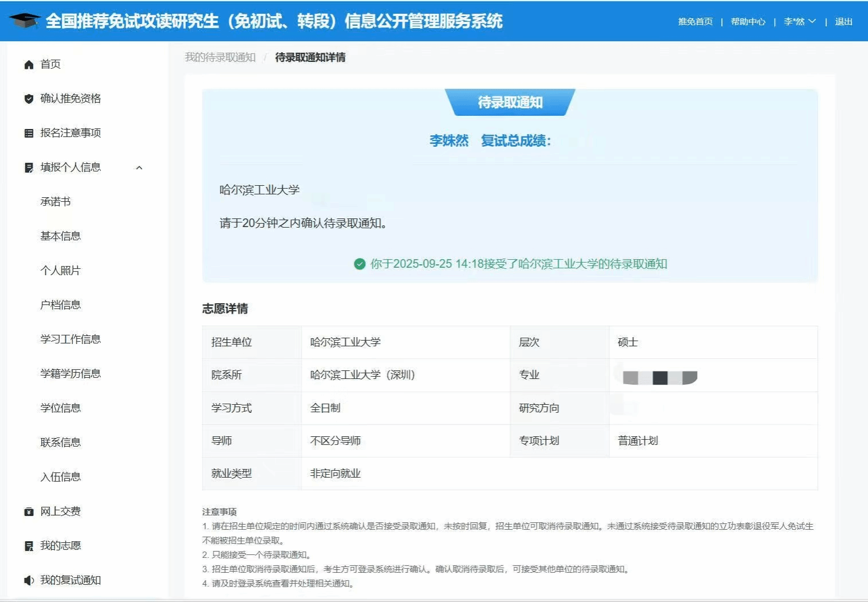Open the 李*然 user dropdown
The image size is (868, 602).
pyautogui.click(x=799, y=22)
